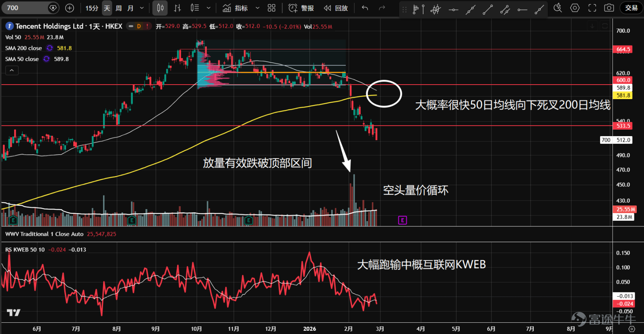Click the green E marker near 10月
The width and height of the screenshot is (644, 334).
tap(249, 220)
